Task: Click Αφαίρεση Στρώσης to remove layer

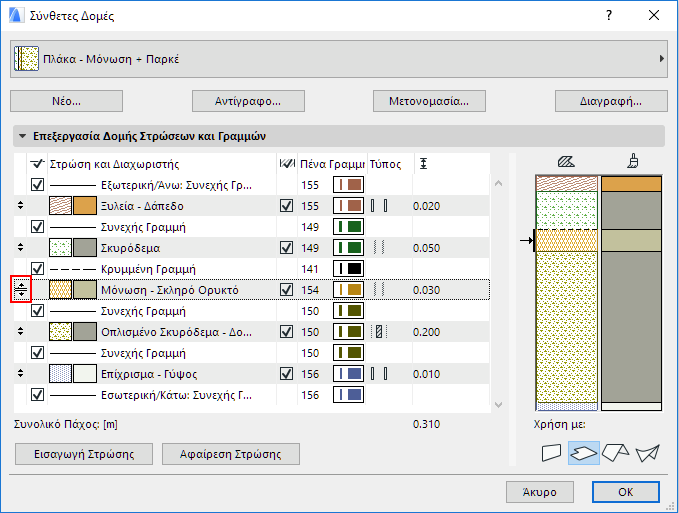Action: pos(231,454)
